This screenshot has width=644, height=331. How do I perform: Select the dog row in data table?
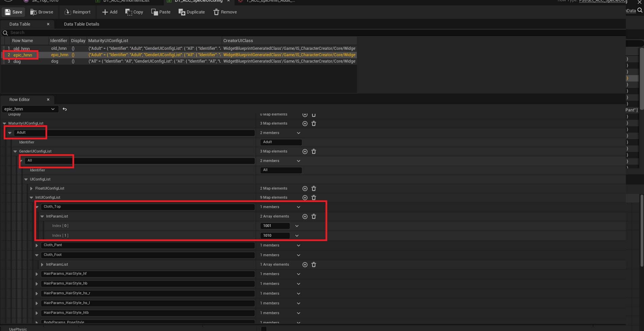[17, 62]
